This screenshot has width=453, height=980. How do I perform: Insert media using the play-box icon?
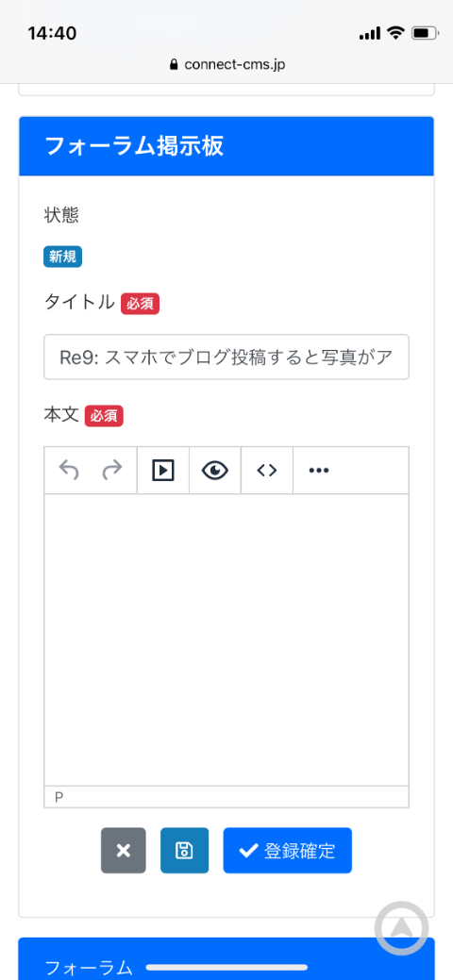[162, 470]
